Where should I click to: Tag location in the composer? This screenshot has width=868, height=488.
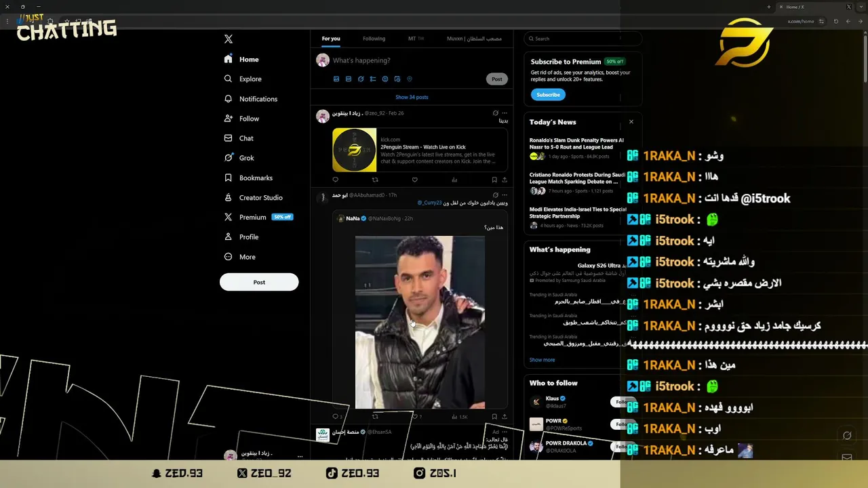tap(410, 79)
